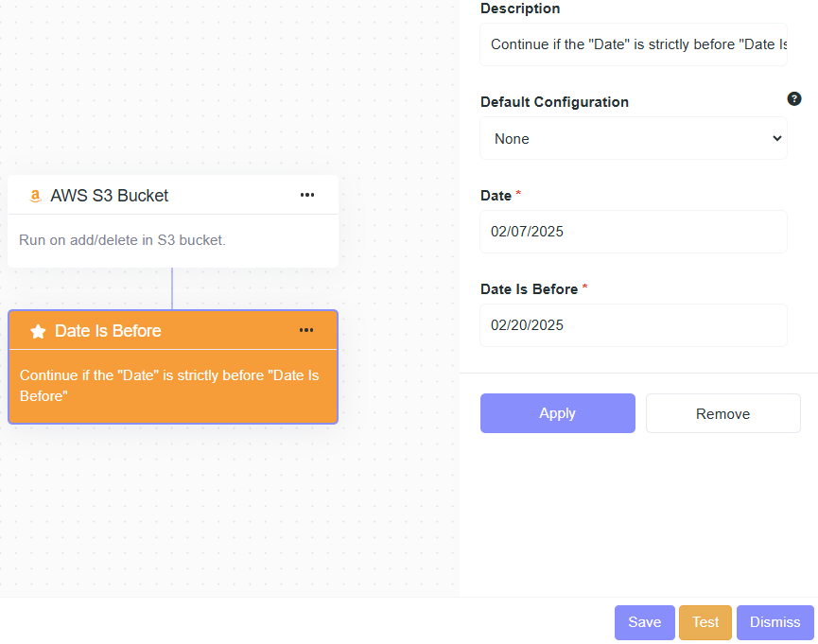The image size is (818, 644).
Task: Click into the Description text field
Action: coord(634,44)
